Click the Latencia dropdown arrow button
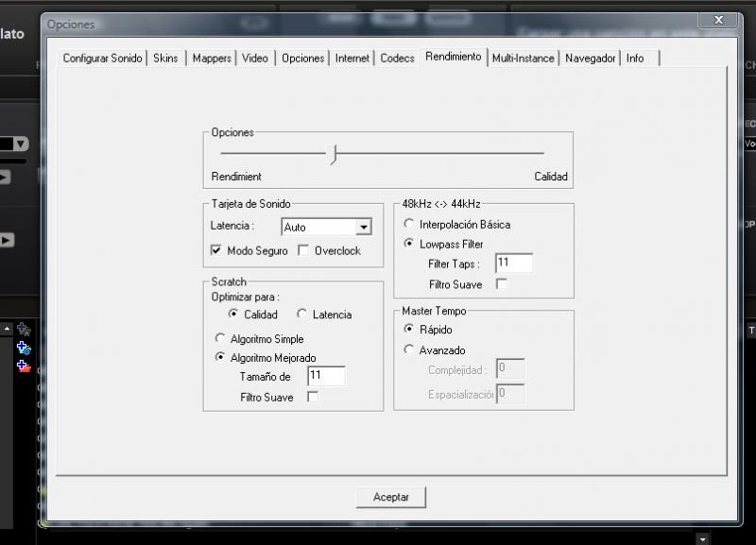 [364, 227]
